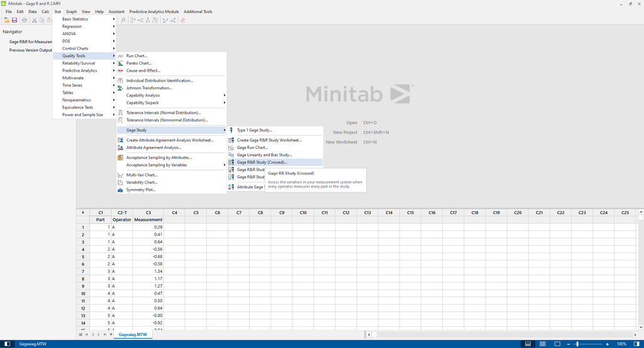Click the Cause-and-Effect fishbone icon

(120, 70)
